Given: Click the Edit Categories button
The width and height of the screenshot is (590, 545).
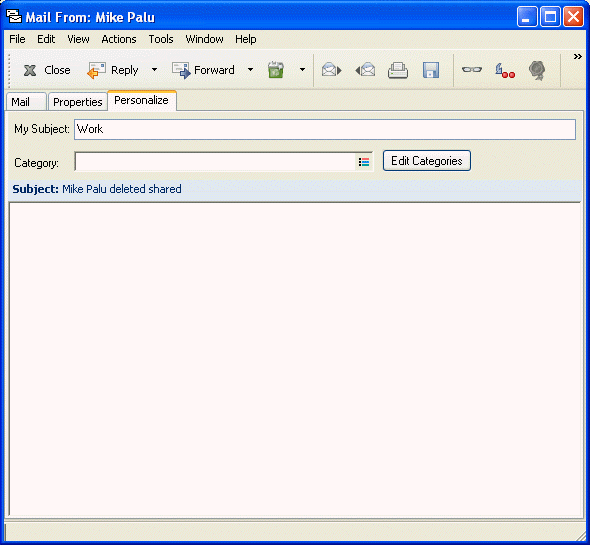Looking at the screenshot, I should tap(427, 161).
